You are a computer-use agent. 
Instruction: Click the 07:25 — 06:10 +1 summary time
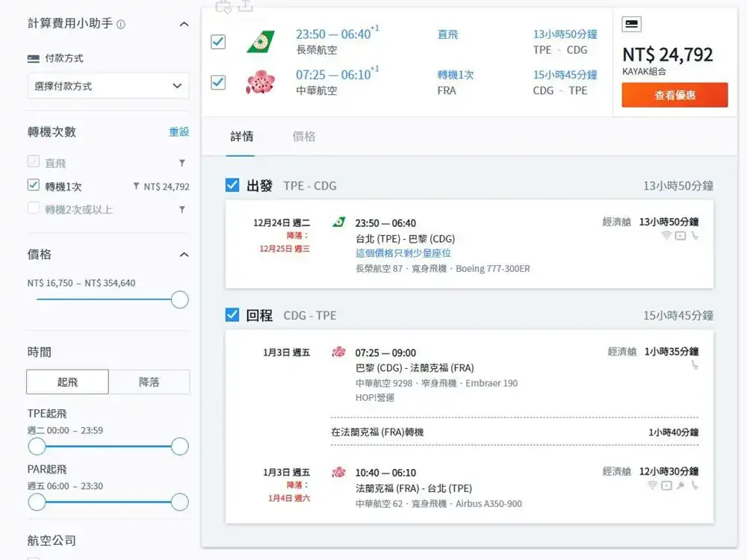(x=338, y=74)
